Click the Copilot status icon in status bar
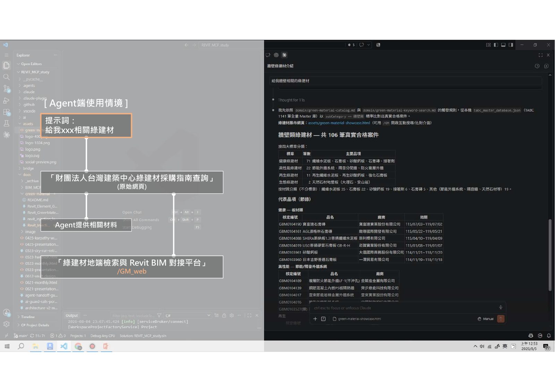Screen dimensions: 555x392 [531, 336]
